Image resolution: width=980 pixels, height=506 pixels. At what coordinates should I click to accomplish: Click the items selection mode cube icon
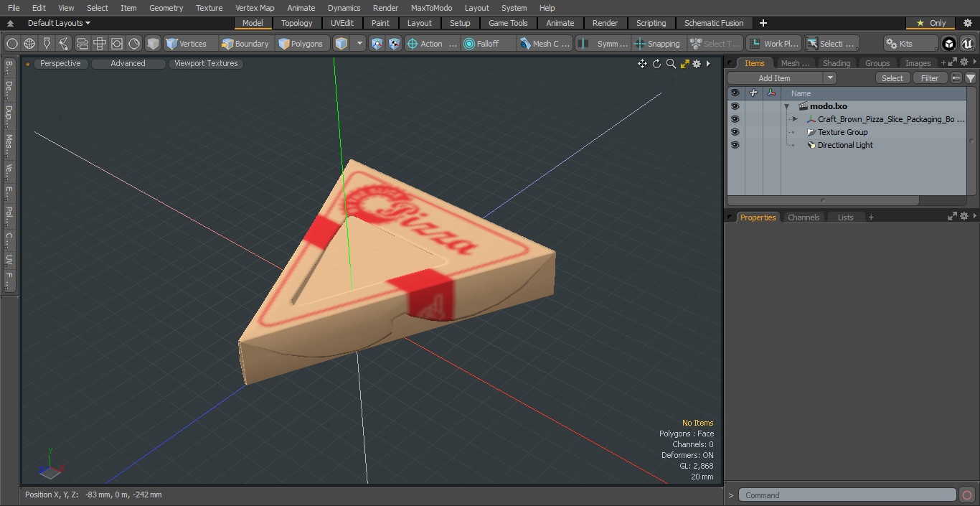pyautogui.click(x=341, y=44)
